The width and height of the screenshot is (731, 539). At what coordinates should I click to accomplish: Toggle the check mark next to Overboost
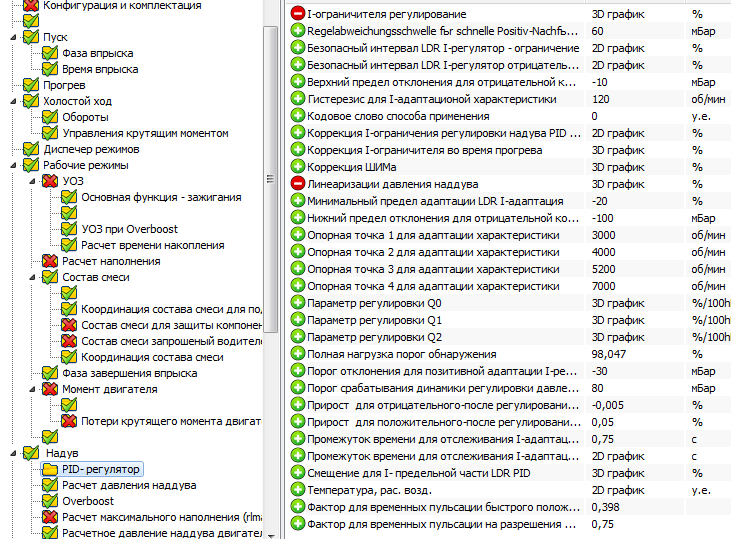[50, 501]
